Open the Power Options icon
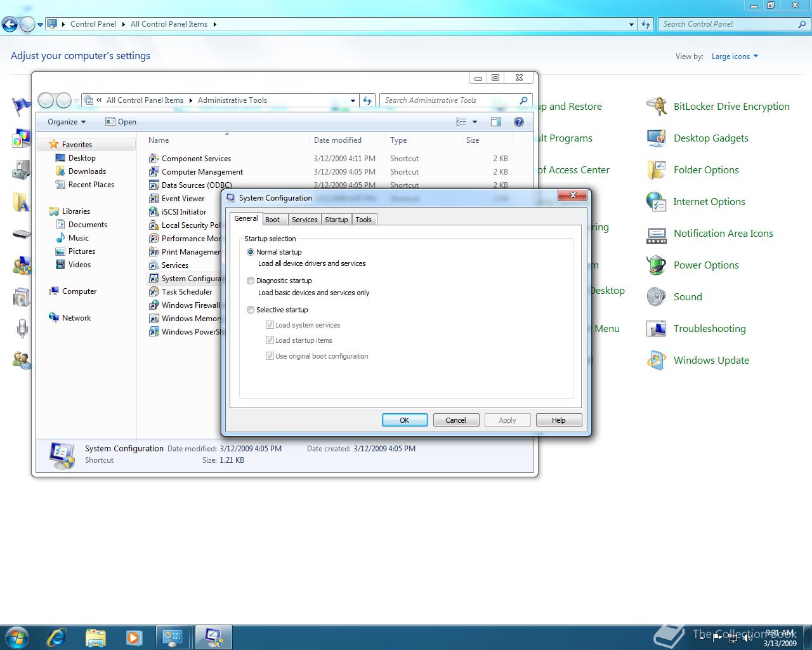 pos(656,265)
